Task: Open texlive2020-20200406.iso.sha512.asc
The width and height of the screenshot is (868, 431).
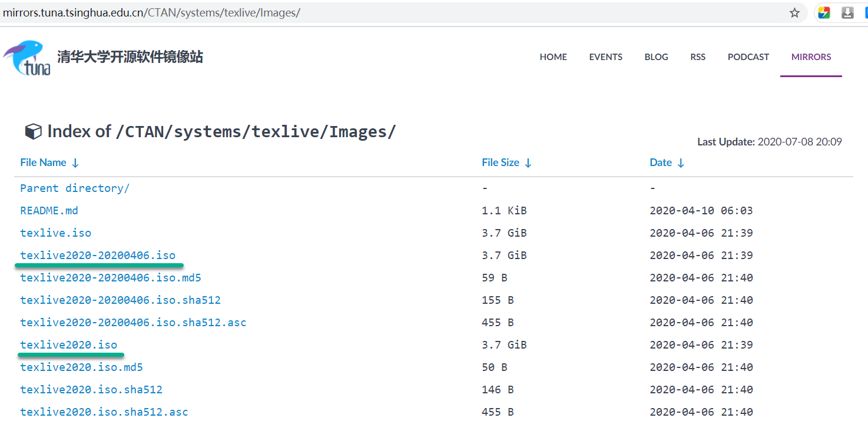Action: [x=133, y=323]
